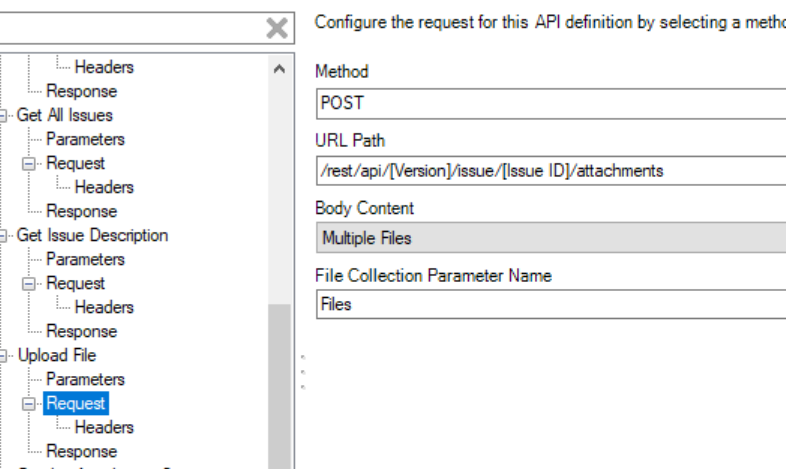Select the Get All Issues tree node
This screenshot has width=786, height=469.
pyautogui.click(x=64, y=115)
